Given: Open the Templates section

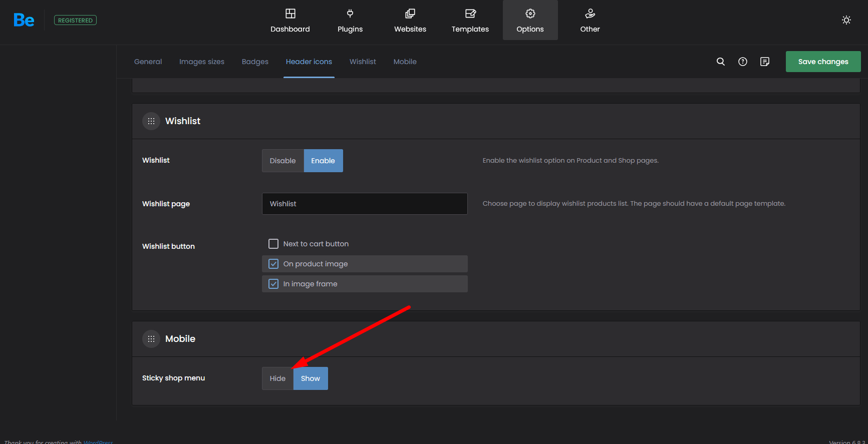Looking at the screenshot, I should (470, 21).
